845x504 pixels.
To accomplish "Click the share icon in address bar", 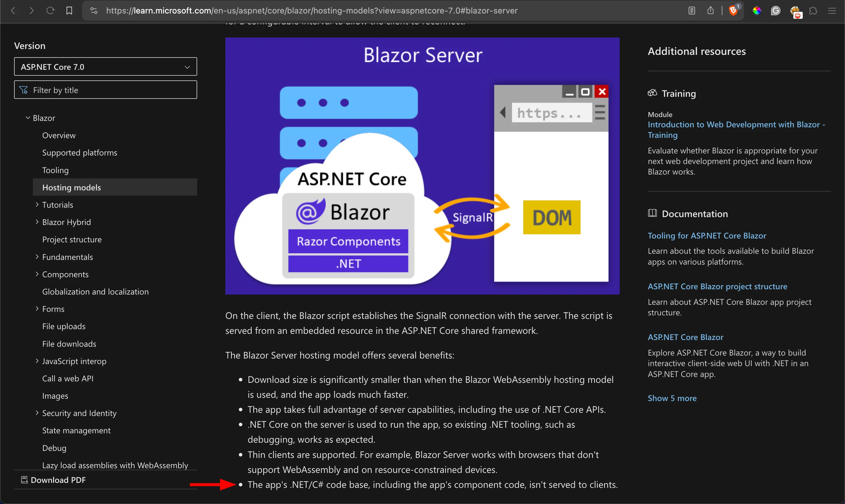I will tap(711, 11).
